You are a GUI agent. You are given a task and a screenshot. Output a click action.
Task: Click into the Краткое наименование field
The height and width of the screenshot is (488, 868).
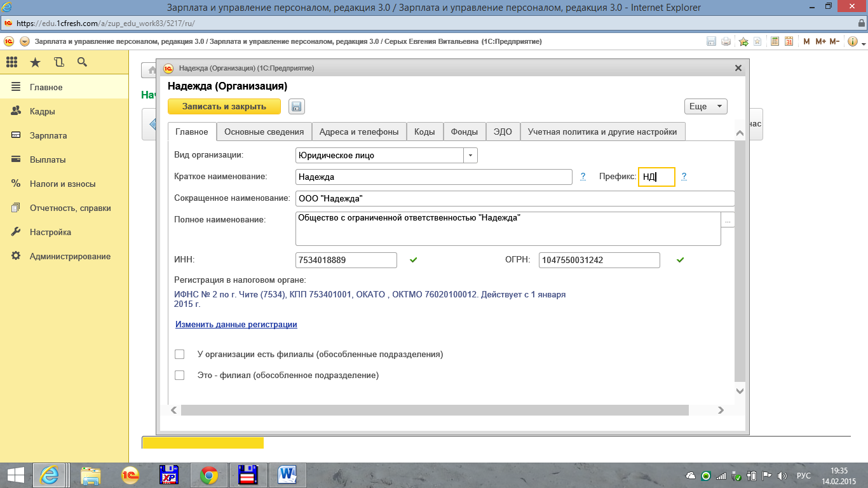(434, 177)
